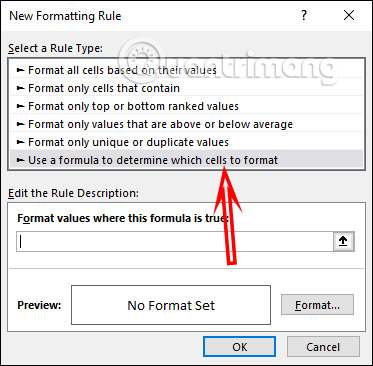373x366 pixels.
Task: Click arrow bullet beside 'top or bottom ranked values'
Action: pos(20,106)
